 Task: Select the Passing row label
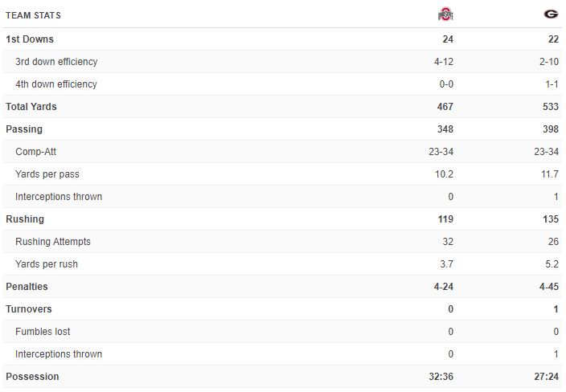pyautogui.click(x=24, y=129)
